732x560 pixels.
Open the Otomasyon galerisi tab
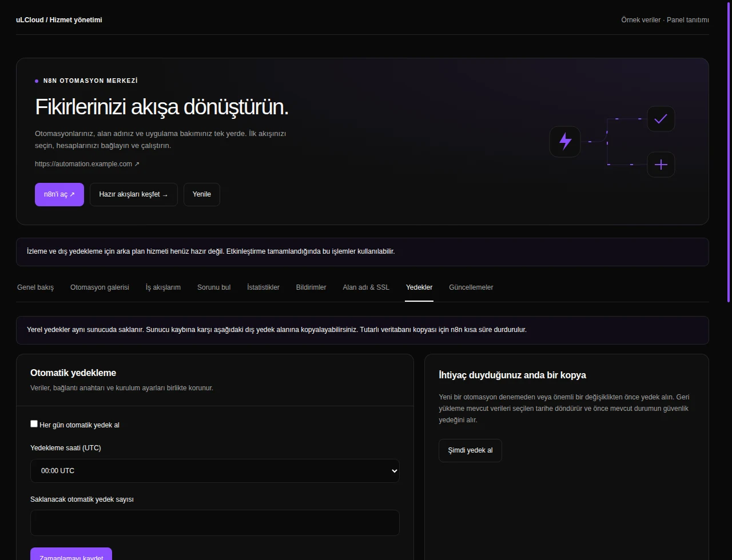pyautogui.click(x=100, y=287)
